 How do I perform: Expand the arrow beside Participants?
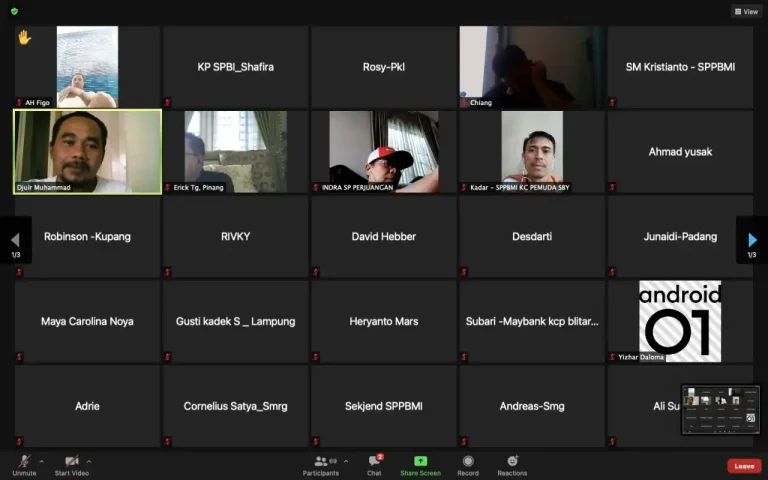[346, 461]
